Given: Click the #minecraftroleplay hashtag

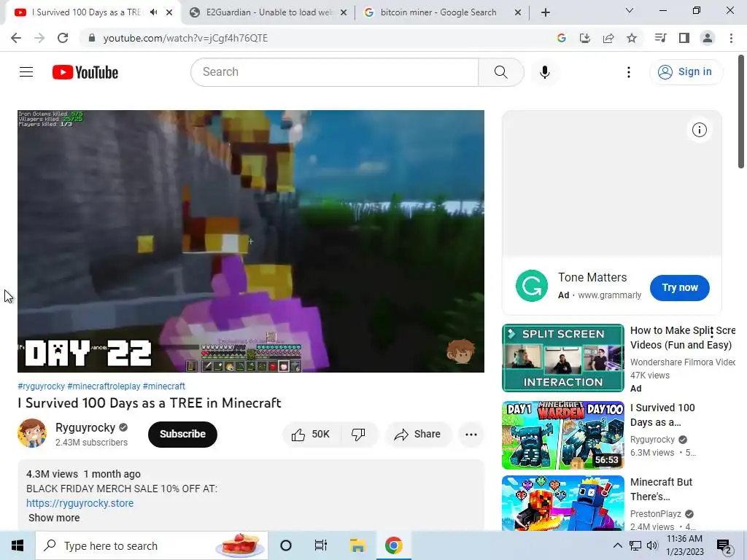Looking at the screenshot, I should [104, 386].
